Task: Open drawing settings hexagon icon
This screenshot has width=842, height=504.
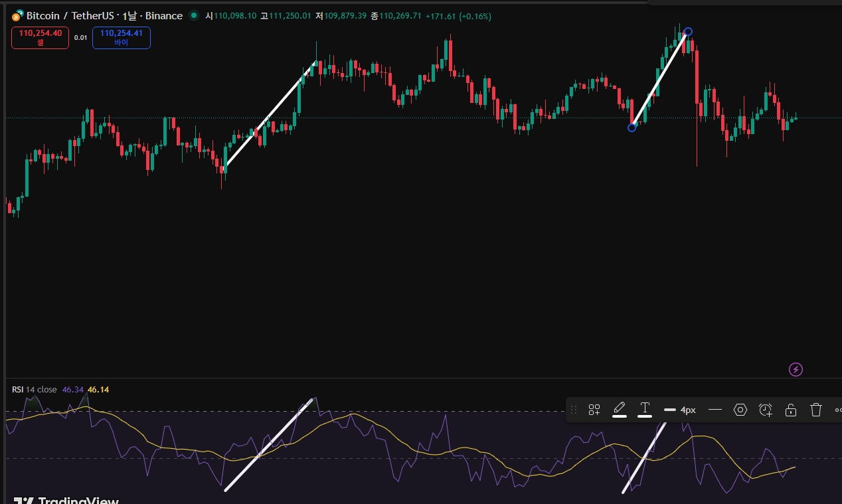Action: [x=740, y=410]
